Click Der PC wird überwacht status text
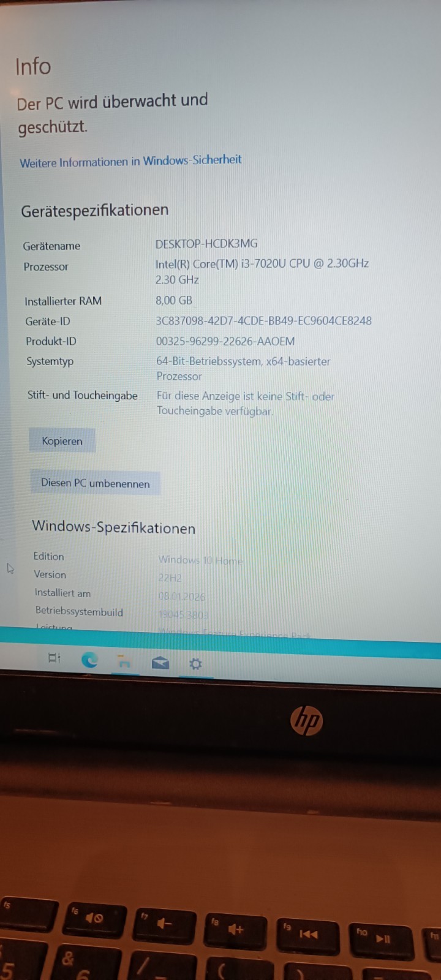The image size is (441, 980). (x=112, y=113)
